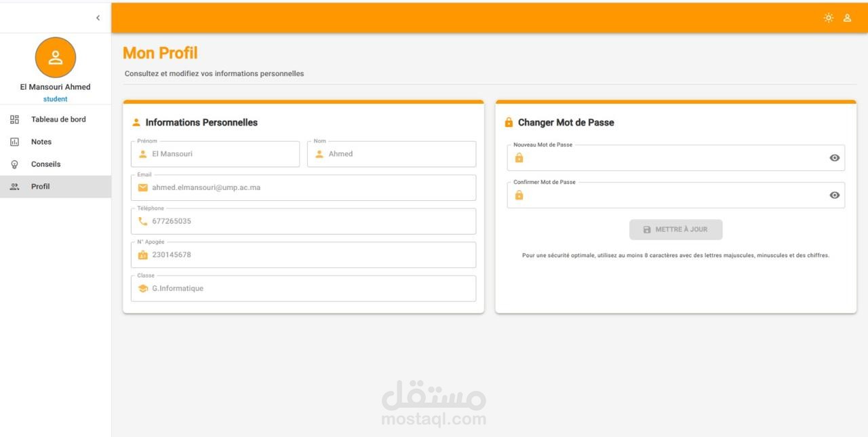Click the orange profile avatar
868x437 pixels.
click(56, 58)
